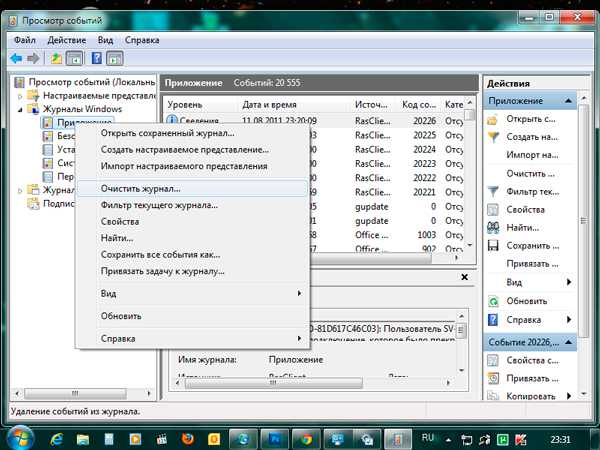Viewport: 600px width, 450px height.
Task: Click the filter funnel icon in Actions
Action: coord(492,191)
